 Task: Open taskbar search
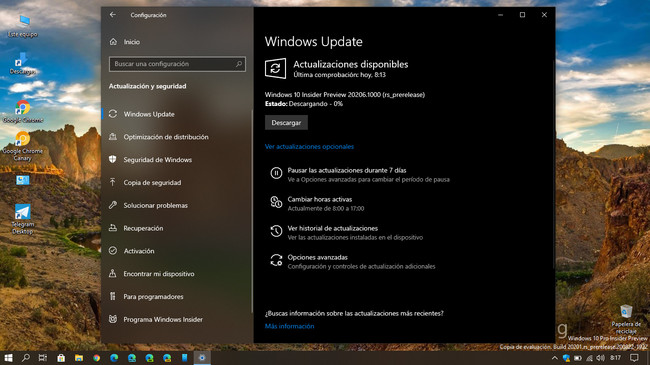pos(26,358)
